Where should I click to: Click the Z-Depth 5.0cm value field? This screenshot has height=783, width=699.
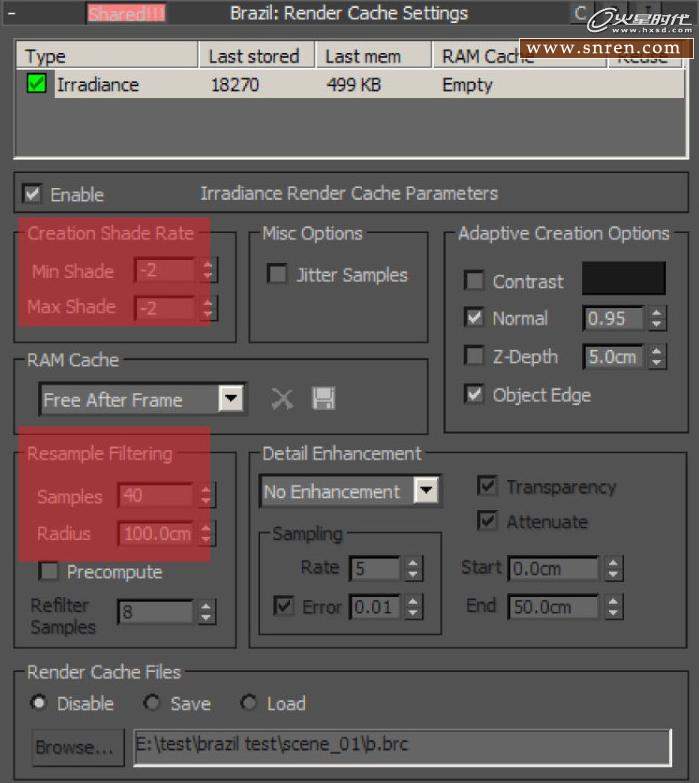pos(615,357)
